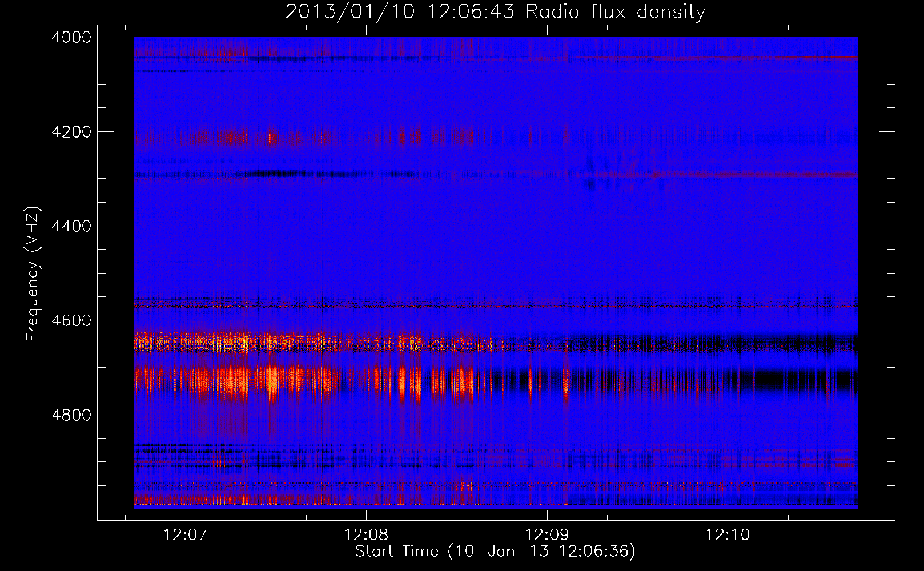The width and height of the screenshot is (924, 571).
Task: Click the '12:08' time axis label
Action: tap(365, 535)
